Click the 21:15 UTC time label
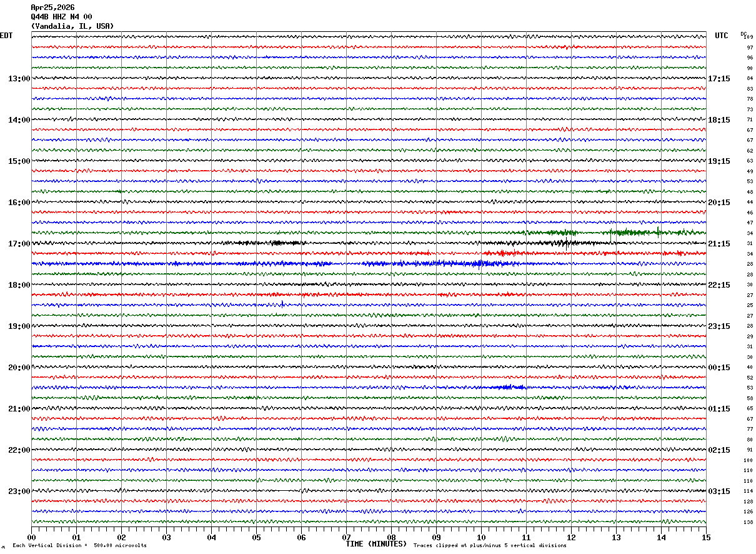 coord(719,244)
